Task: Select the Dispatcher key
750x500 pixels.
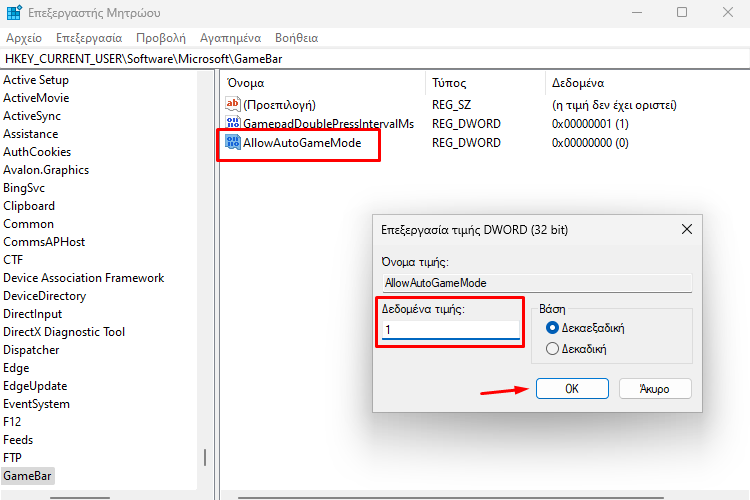Action: (x=31, y=350)
